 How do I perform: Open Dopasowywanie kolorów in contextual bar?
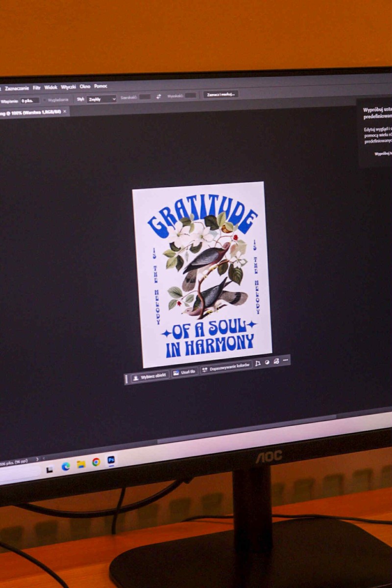coord(226,368)
